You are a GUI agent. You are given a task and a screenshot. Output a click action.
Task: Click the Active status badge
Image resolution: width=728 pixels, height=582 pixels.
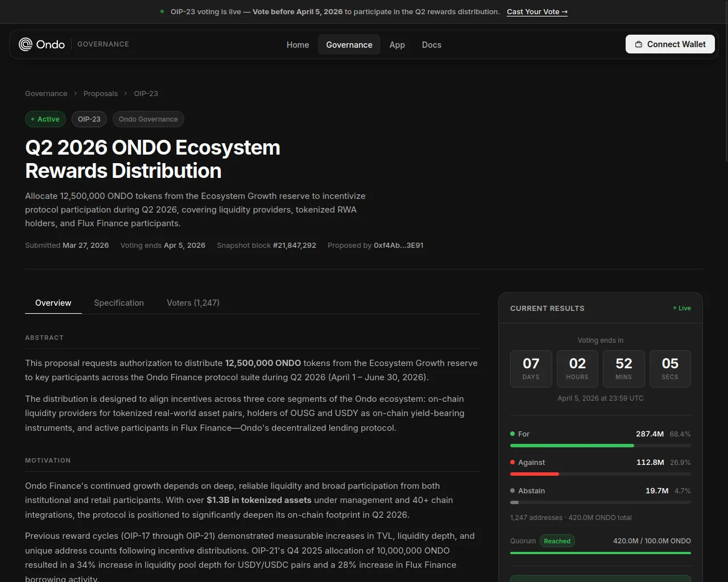coord(45,119)
